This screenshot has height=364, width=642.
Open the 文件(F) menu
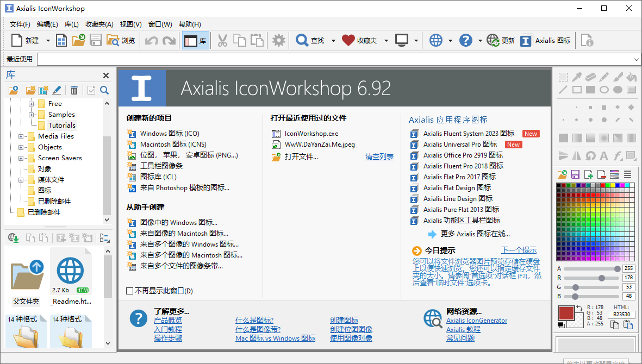[20, 24]
